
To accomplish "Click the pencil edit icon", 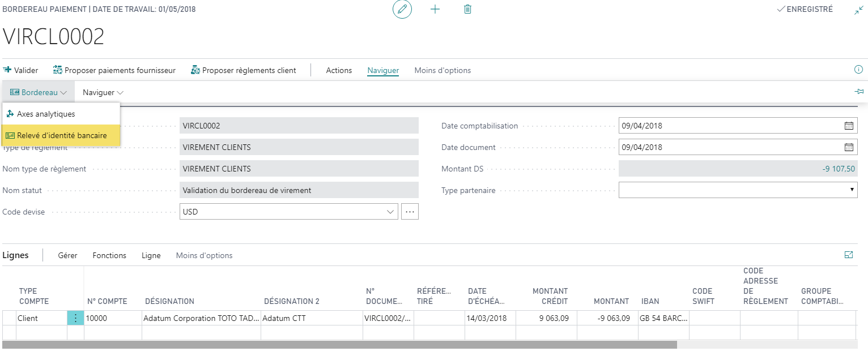I will [x=402, y=10].
